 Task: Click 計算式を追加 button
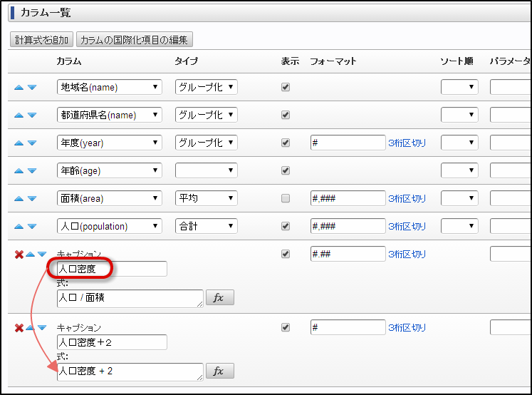pyautogui.click(x=42, y=40)
